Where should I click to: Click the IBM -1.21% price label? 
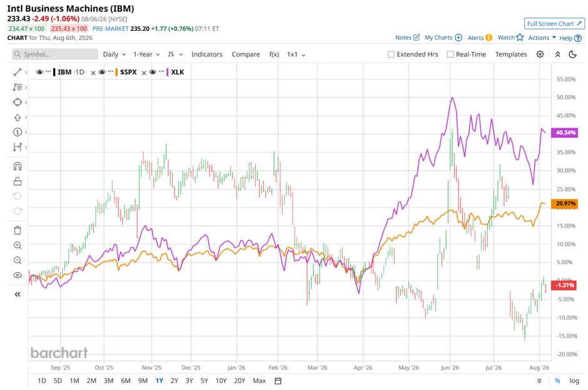564,285
